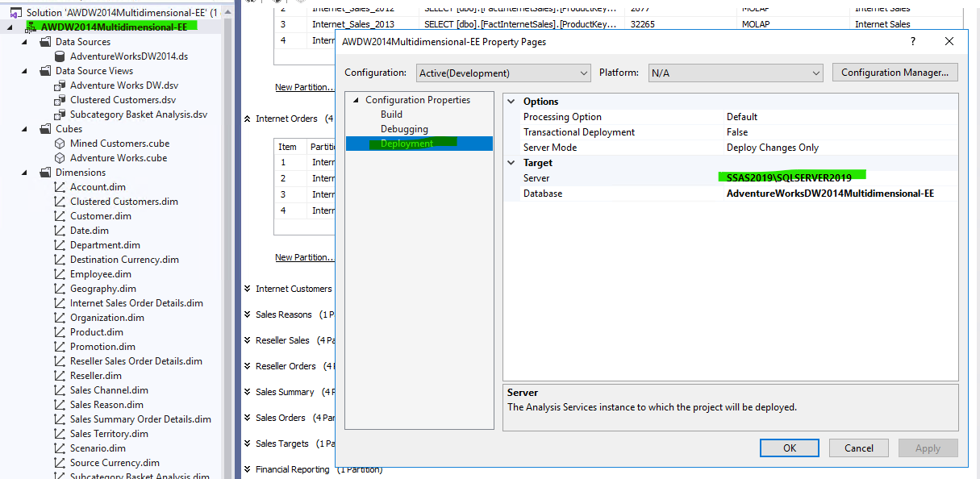The image size is (980, 479).
Task: Click the Clustered Customers.dsv icon
Action: [x=60, y=100]
